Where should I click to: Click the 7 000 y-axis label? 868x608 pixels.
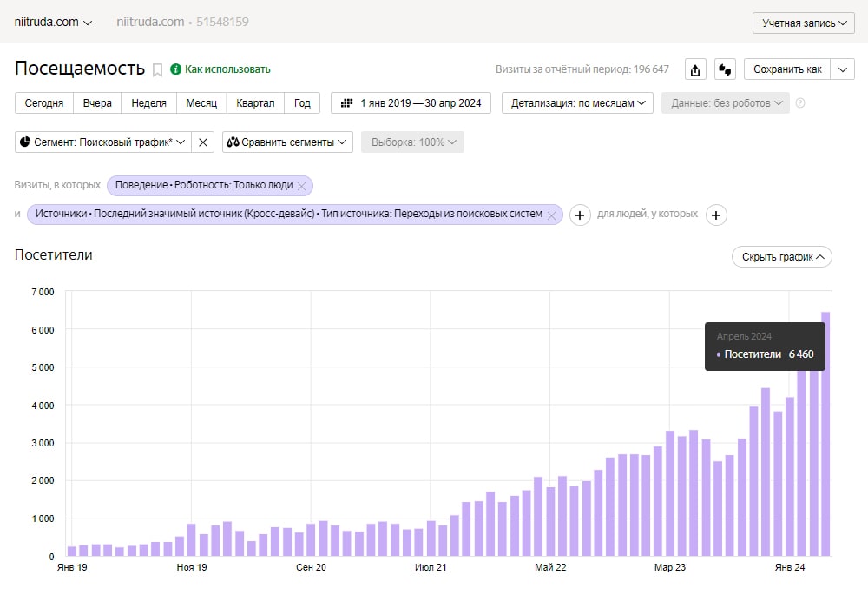43,292
